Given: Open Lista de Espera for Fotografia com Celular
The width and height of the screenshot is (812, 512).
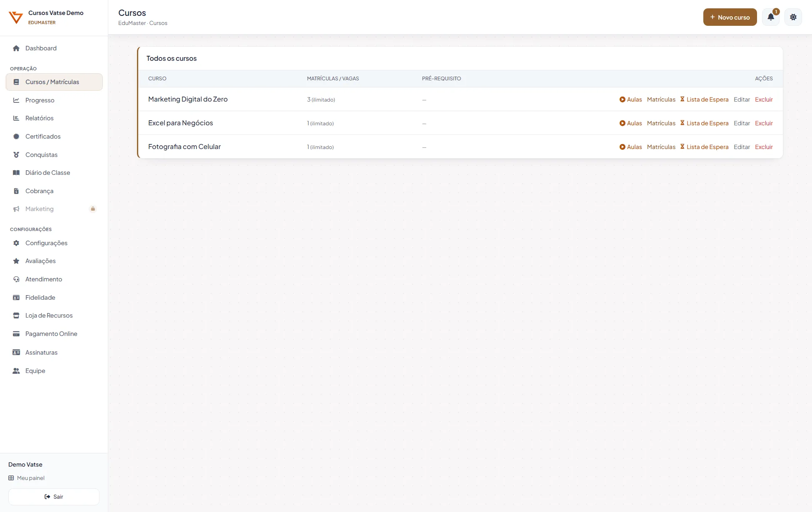Looking at the screenshot, I should point(705,147).
